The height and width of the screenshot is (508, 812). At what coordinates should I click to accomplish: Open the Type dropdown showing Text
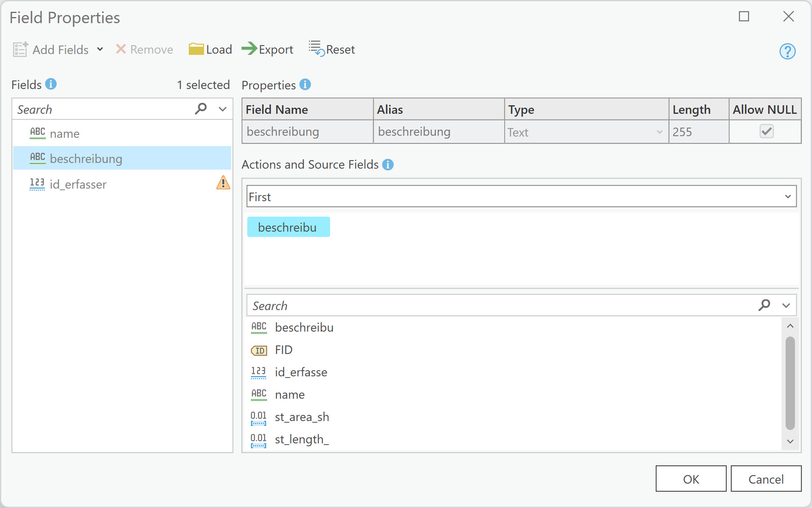(x=659, y=132)
